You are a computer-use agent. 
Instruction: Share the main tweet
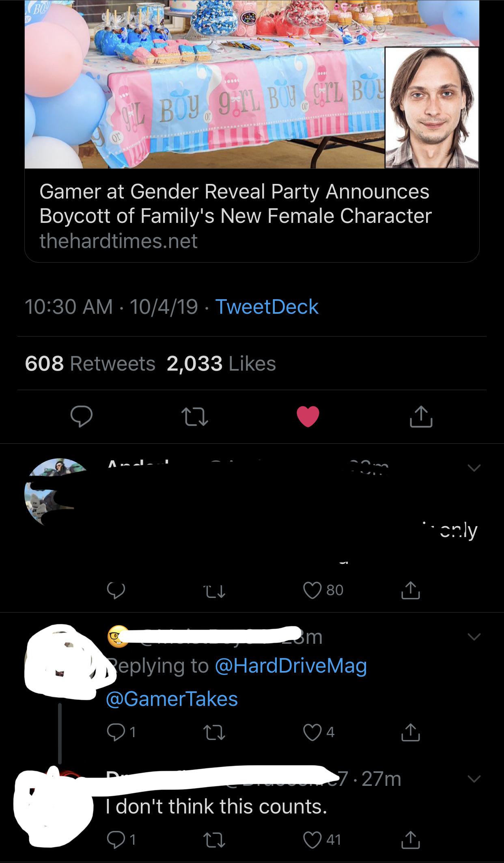click(x=421, y=417)
